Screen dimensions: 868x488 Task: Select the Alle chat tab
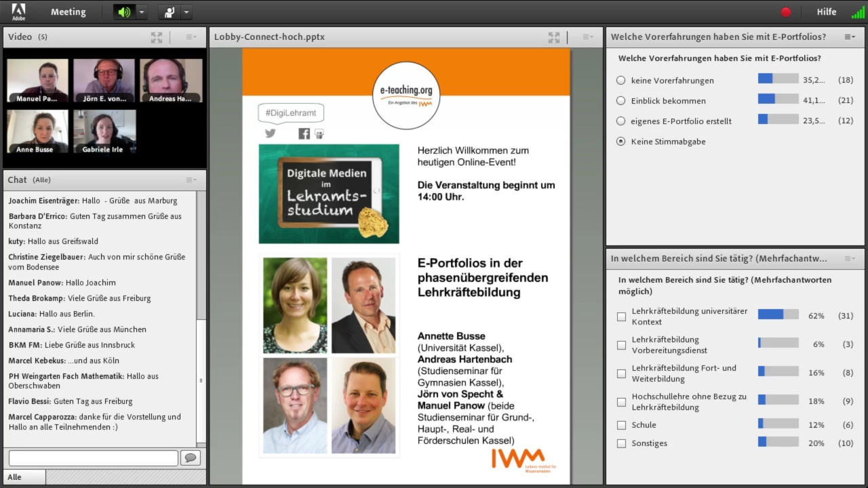(24, 477)
